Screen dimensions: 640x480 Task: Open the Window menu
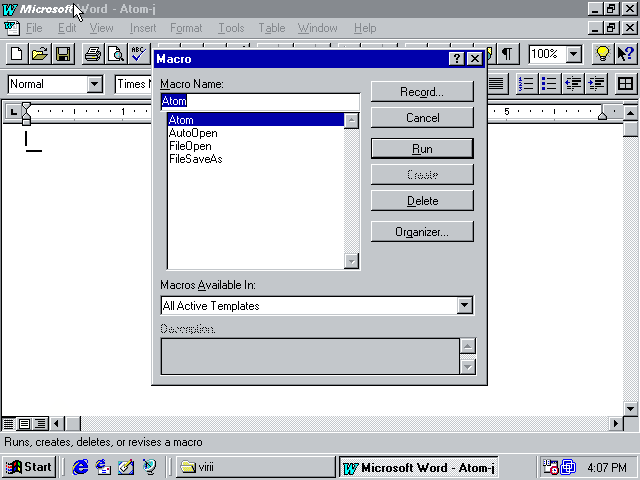[x=318, y=28]
